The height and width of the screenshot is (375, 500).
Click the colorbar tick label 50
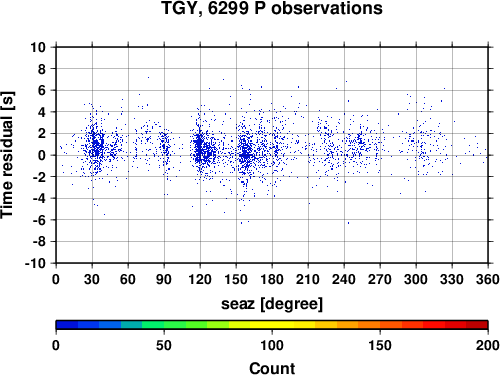coord(164,345)
